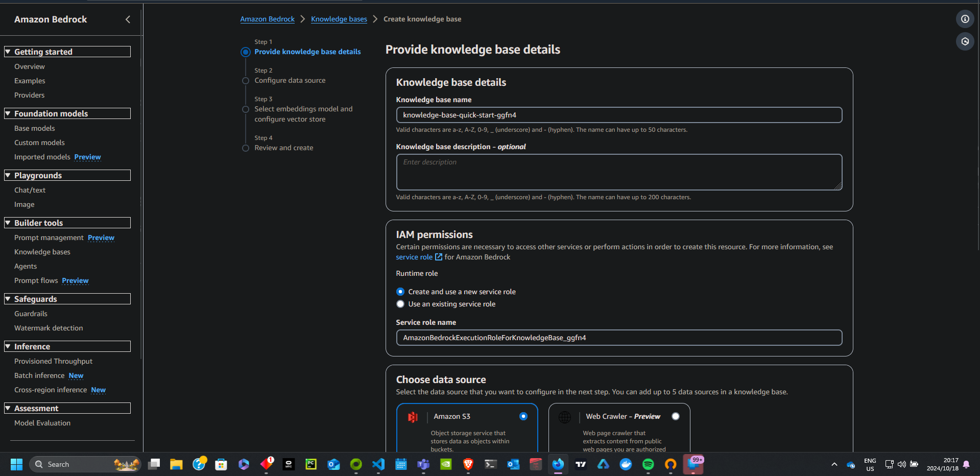Select the Step 1 progress indicator circle

pyautogui.click(x=246, y=52)
